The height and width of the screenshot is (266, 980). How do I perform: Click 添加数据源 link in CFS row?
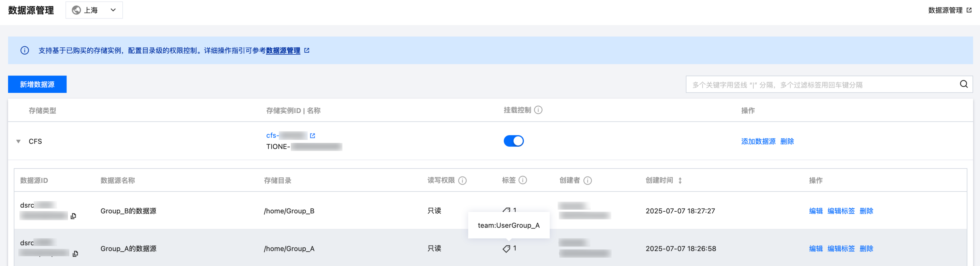(x=758, y=141)
